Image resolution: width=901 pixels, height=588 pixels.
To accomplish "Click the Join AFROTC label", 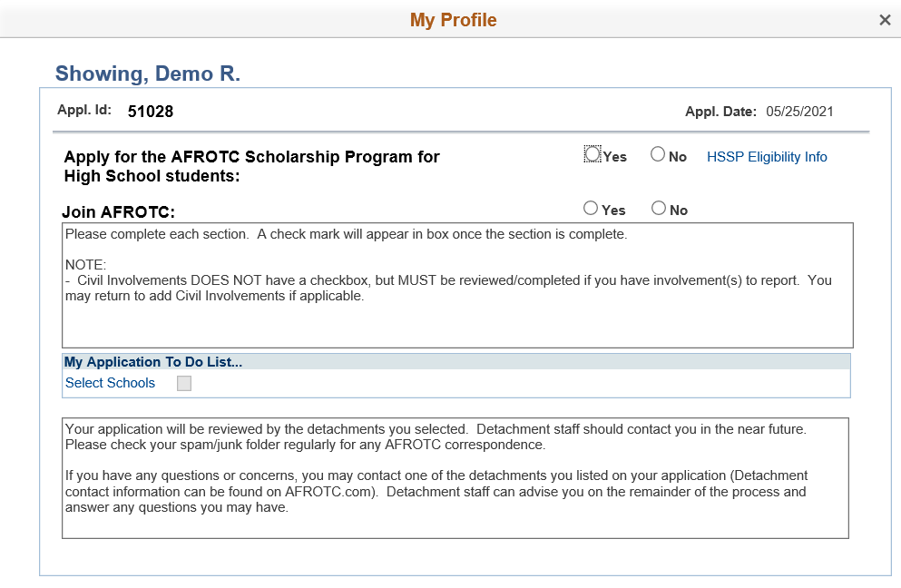I will [118, 212].
